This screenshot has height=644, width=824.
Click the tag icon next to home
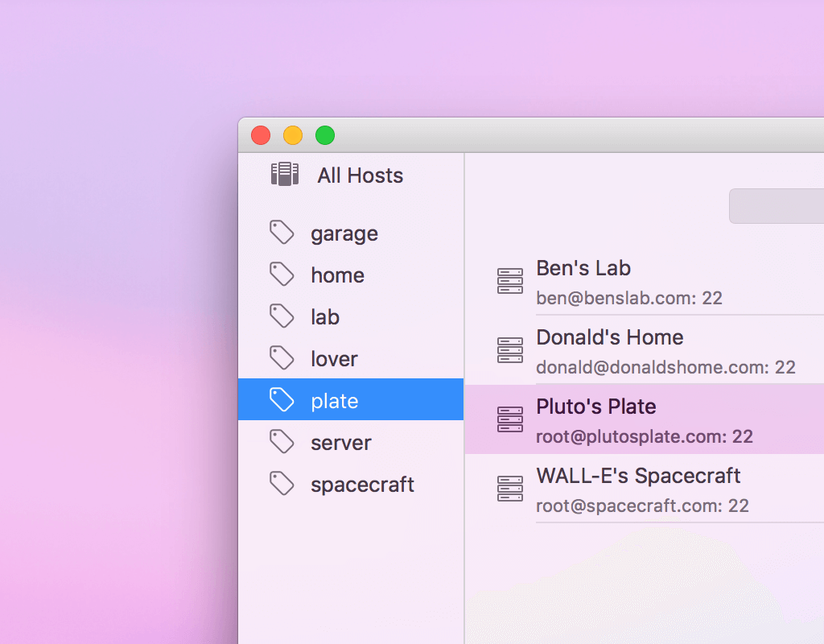(x=282, y=275)
